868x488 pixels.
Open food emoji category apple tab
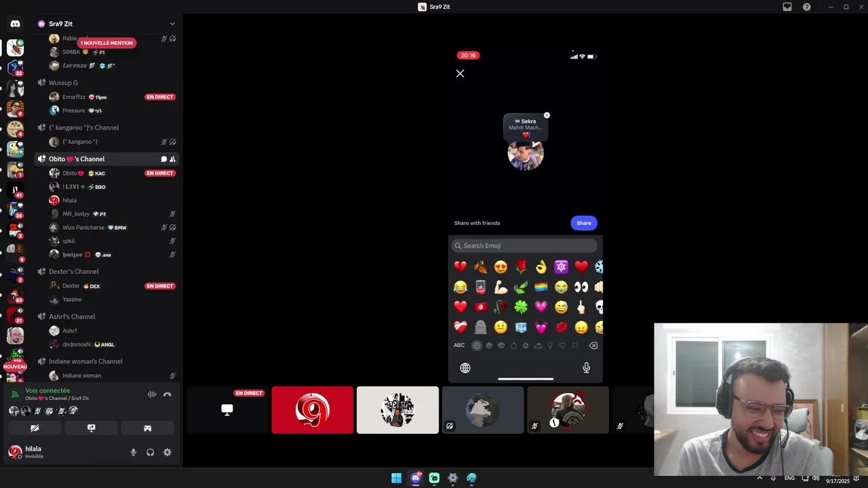(513, 346)
